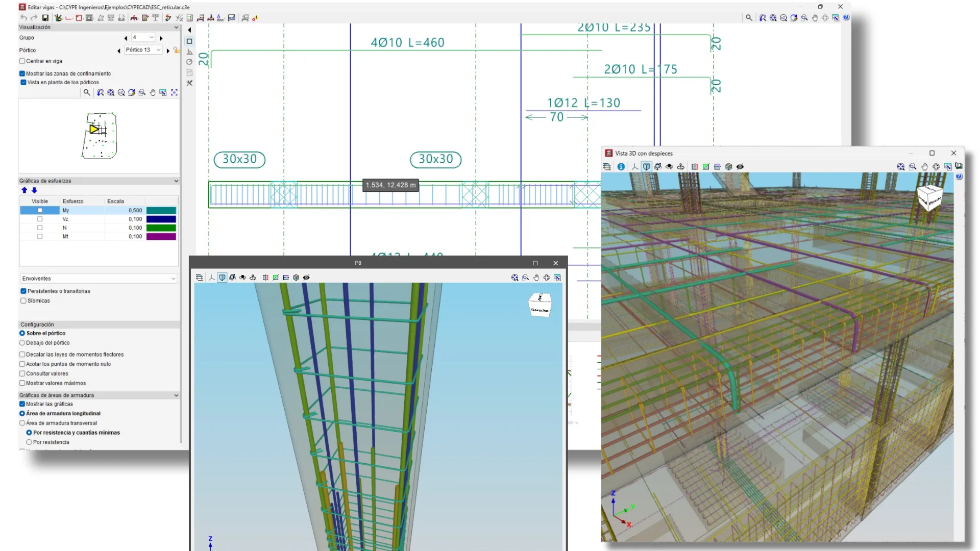This screenshot has height=551, width=980.
Task: Click next Grupo arrow button
Action: tap(161, 38)
